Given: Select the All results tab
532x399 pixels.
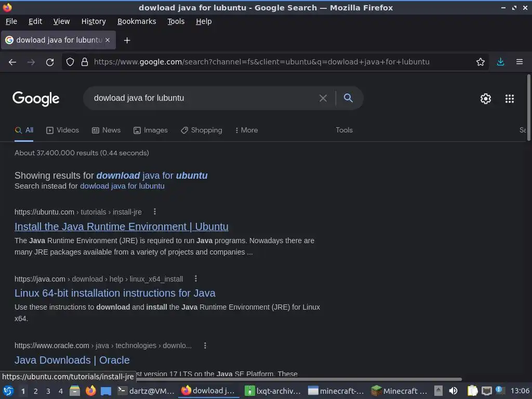Looking at the screenshot, I should click(x=24, y=130).
